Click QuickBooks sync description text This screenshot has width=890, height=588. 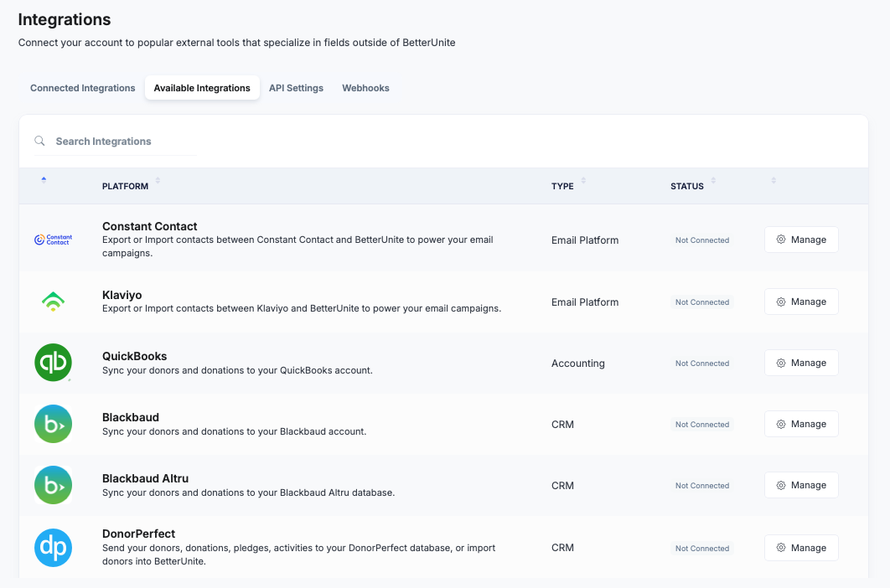pyautogui.click(x=237, y=370)
